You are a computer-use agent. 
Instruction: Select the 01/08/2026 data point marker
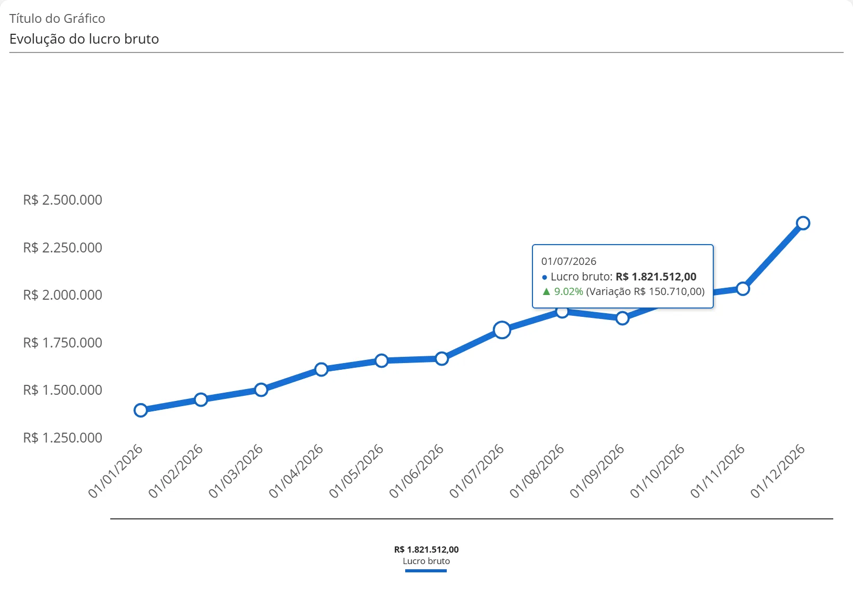(x=562, y=312)
